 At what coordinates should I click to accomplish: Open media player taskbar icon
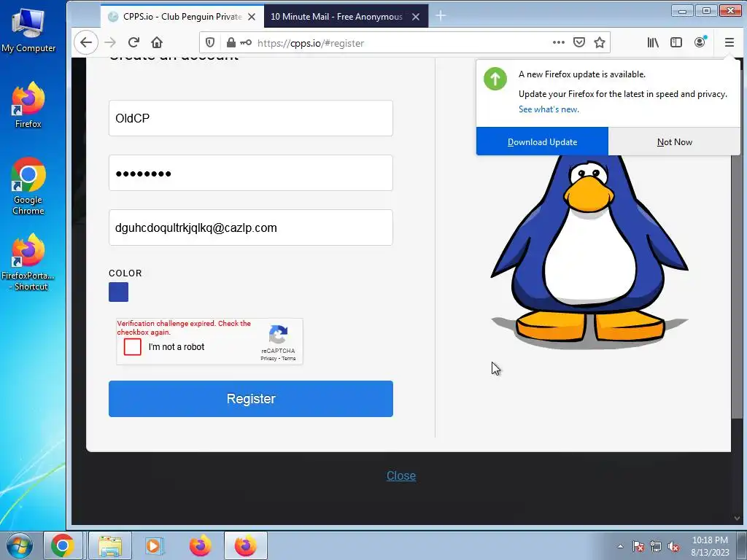pyautogui.click(x=154, y=545)
